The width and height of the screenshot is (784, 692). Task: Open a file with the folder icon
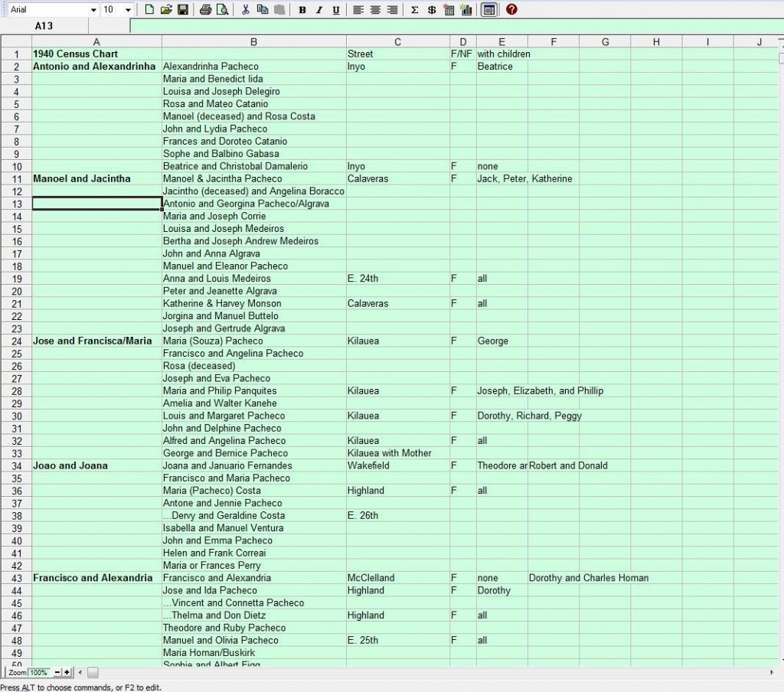166,9
